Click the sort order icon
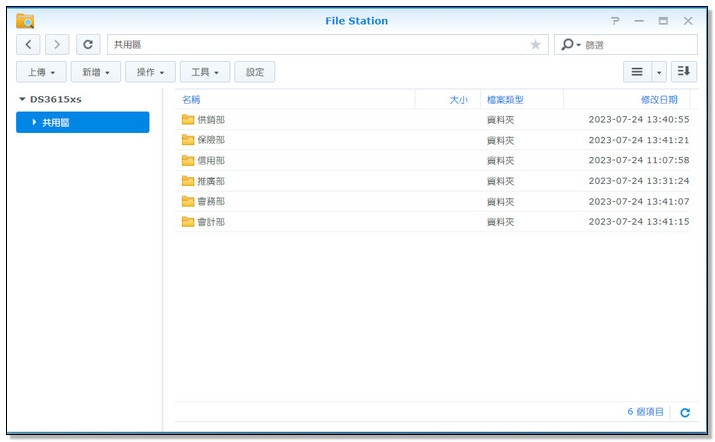 [x=683, y=72]
